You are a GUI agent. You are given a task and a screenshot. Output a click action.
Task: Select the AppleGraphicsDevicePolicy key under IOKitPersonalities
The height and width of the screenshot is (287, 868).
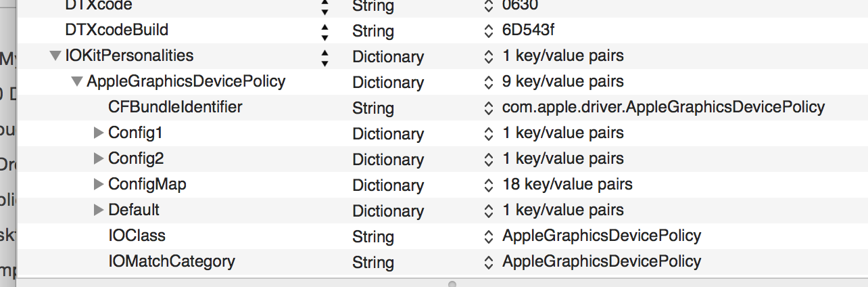tap(186, 81)
